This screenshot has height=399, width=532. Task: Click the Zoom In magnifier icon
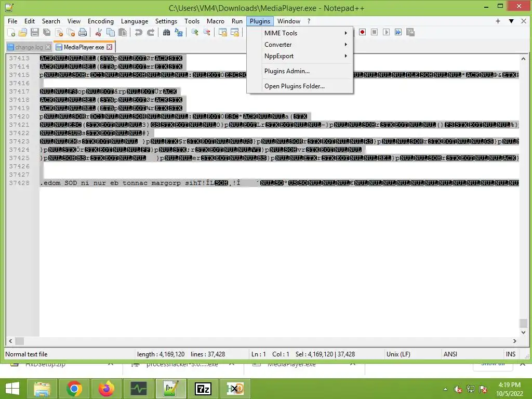(x=195, y=33)
